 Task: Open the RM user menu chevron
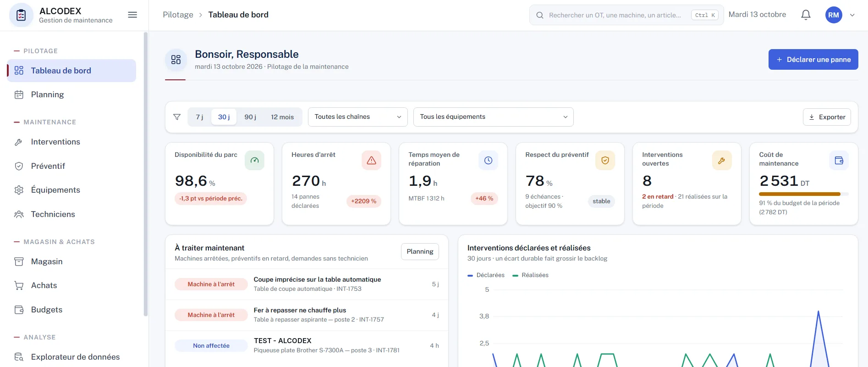click(852, 15)
